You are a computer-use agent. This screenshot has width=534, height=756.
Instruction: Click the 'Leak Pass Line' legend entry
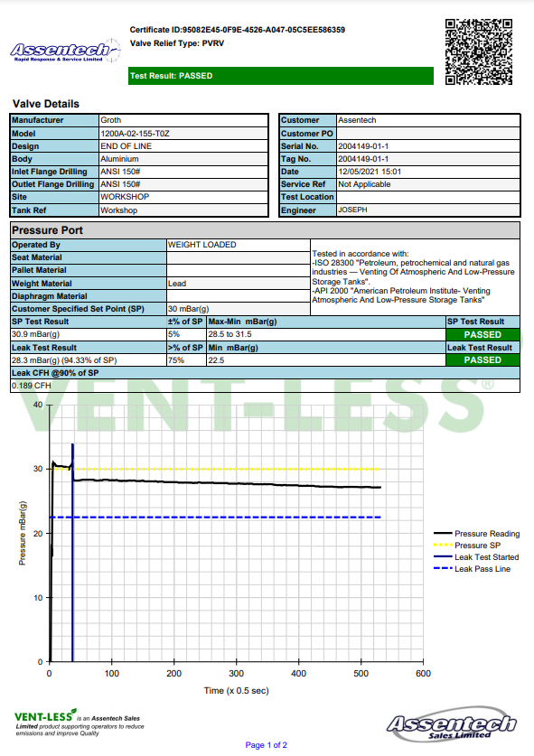tap(473, 569)
